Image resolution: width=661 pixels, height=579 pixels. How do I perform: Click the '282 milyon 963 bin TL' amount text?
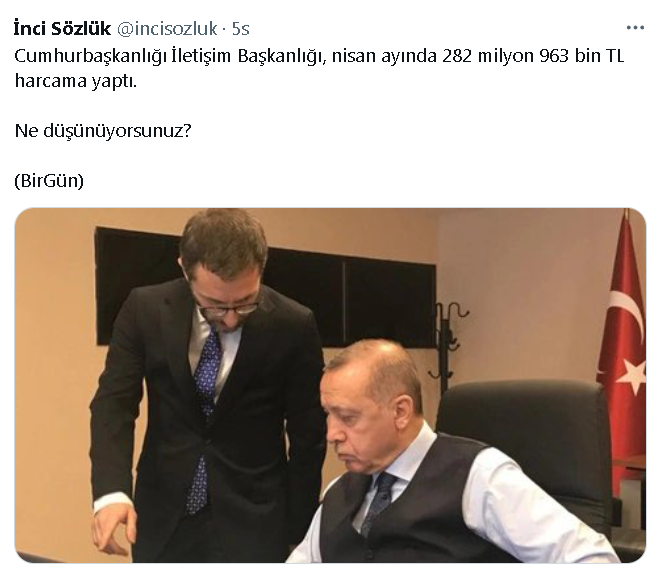533,56
